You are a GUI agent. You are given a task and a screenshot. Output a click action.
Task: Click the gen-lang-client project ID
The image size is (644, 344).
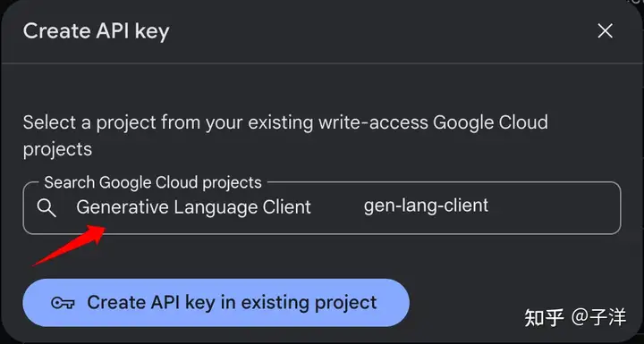(426, 206)
